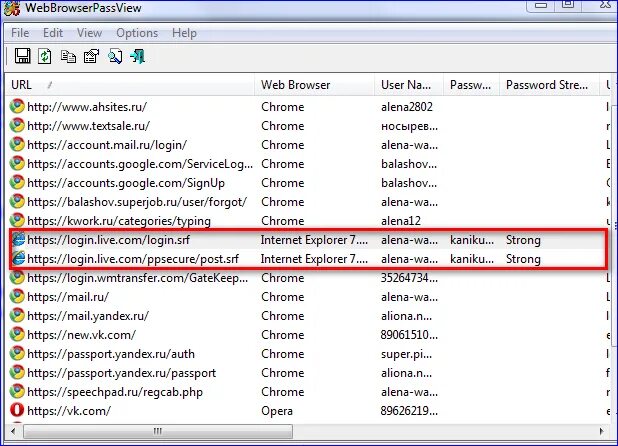Image resolution: width=618 pixels, height=446 pixels.
Task: Sort by the URL column header
Action: tap(130, 85)
